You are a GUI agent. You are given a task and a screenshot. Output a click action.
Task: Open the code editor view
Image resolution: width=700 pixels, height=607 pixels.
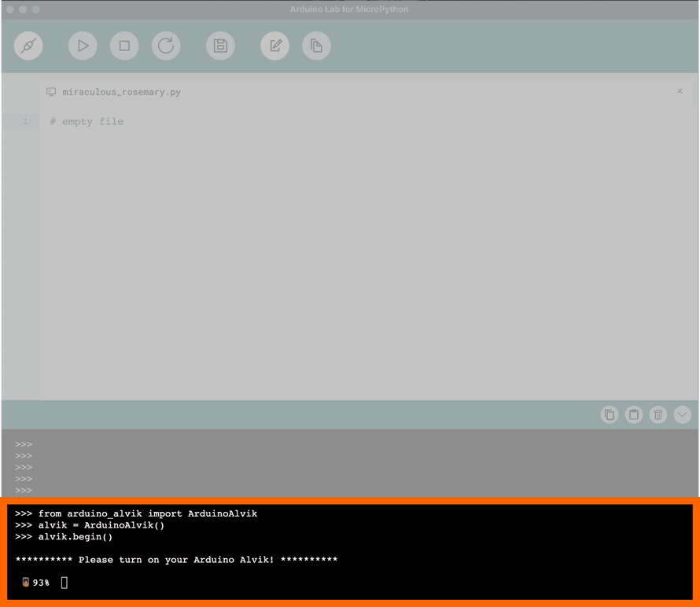(x=274, y=46)
